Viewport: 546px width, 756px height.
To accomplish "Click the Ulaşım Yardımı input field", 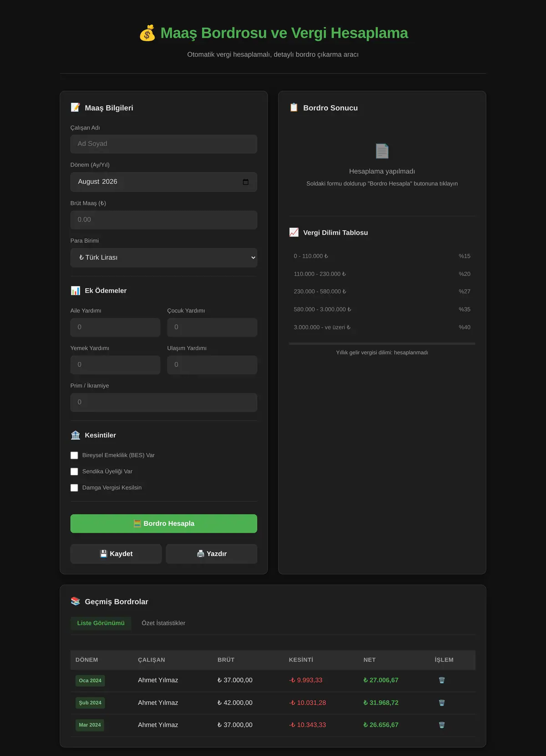I will (212, 365).
